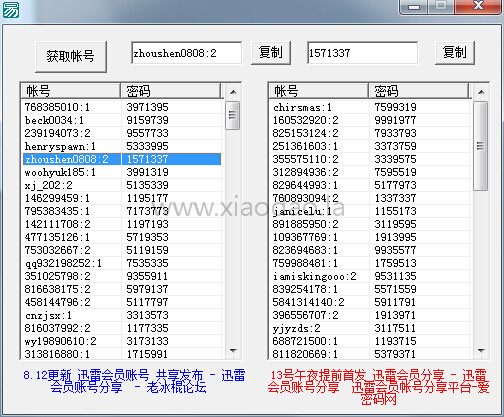The width and height of the screenshot is (504, 417).
Task: Click left list's scroll up arrow
Action: (x=233, y=92)
